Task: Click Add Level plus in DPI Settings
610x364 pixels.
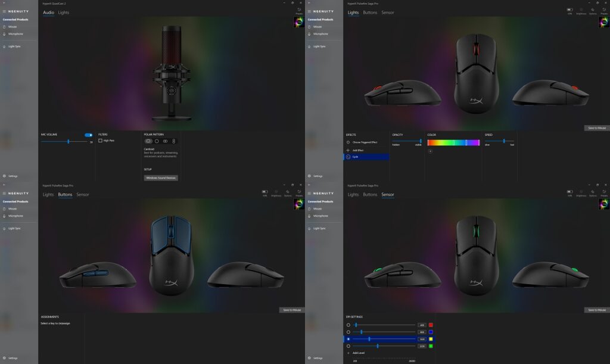Action: [x=348, y=353]
